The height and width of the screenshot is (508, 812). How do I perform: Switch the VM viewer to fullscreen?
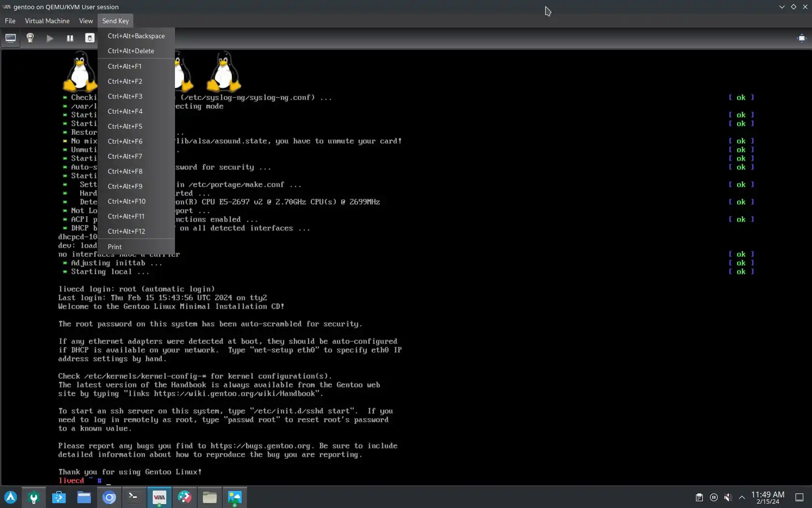[x=801, y=38]
